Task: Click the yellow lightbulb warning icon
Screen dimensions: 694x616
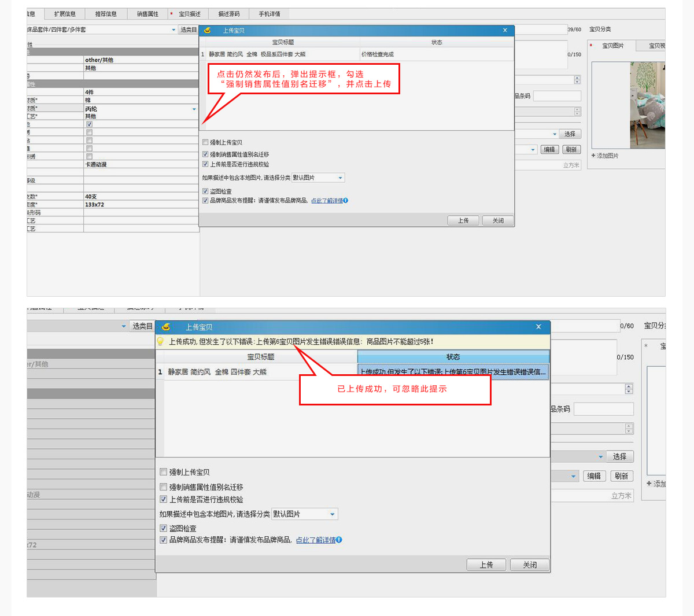Action: click(161, 342)
